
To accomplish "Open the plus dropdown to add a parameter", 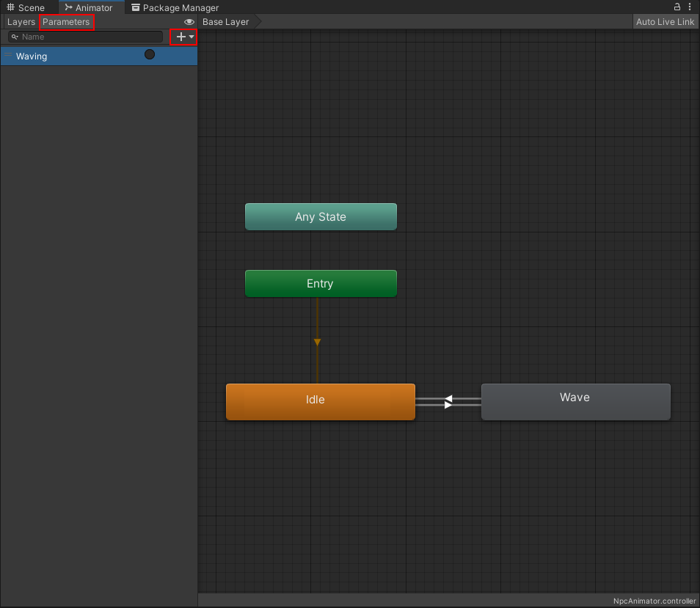I will click(x=184, y=37).
